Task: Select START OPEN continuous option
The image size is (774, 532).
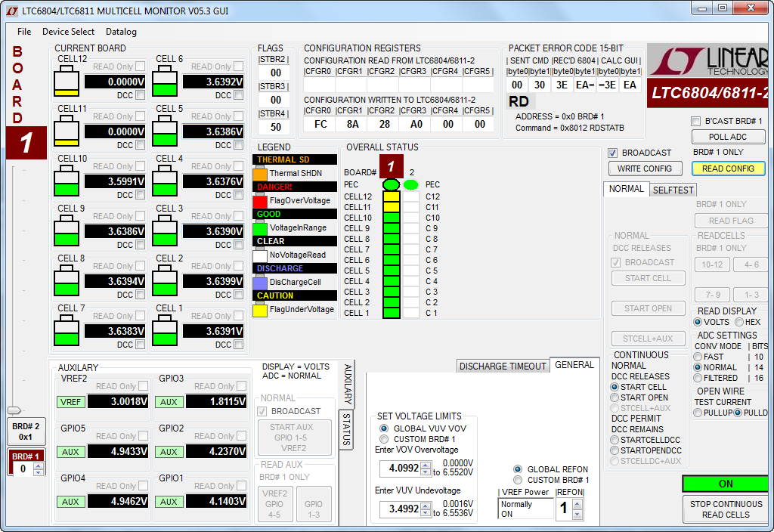Action: 615,397
